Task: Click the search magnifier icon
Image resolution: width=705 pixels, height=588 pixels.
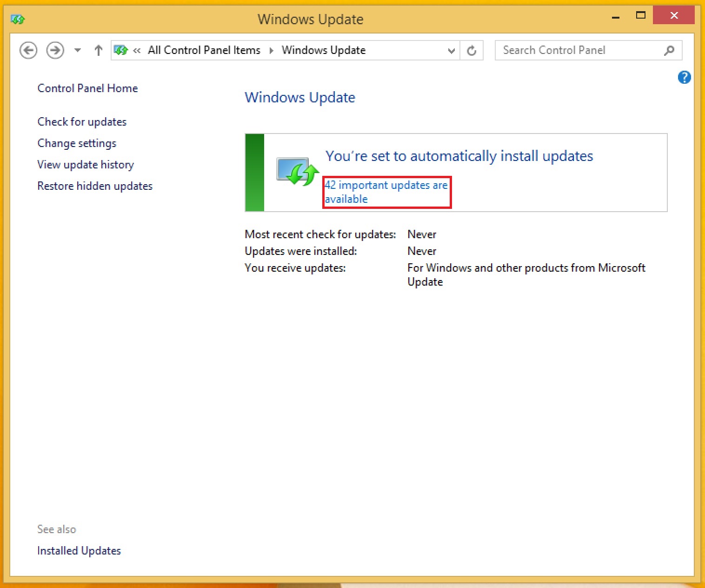Action: tap(669, 50)
